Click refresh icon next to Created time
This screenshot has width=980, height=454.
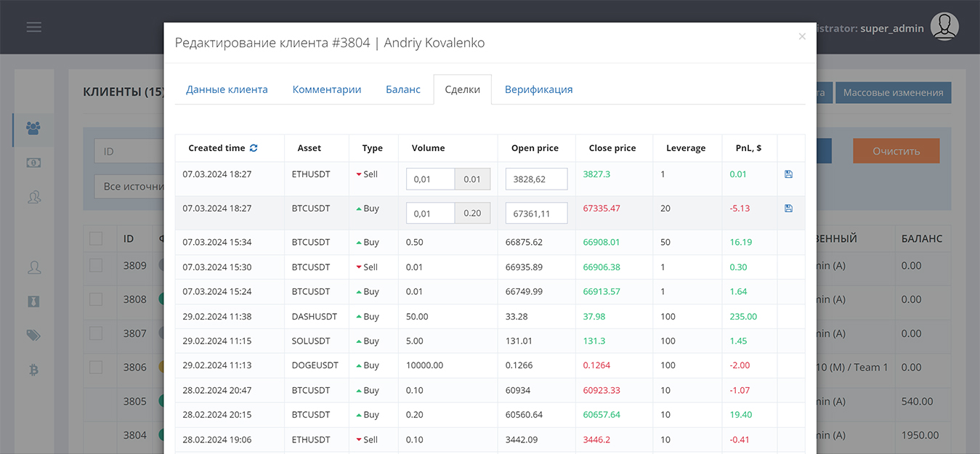point(254,148)
